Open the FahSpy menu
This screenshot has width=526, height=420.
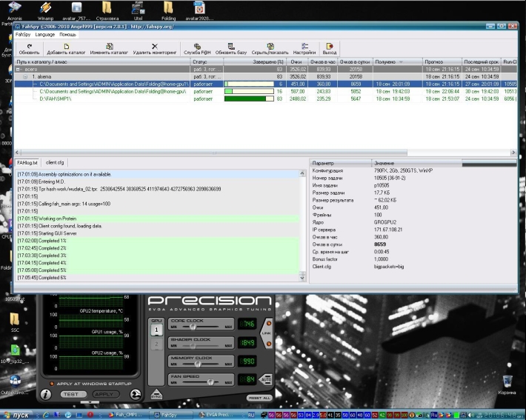click(23, 35)
